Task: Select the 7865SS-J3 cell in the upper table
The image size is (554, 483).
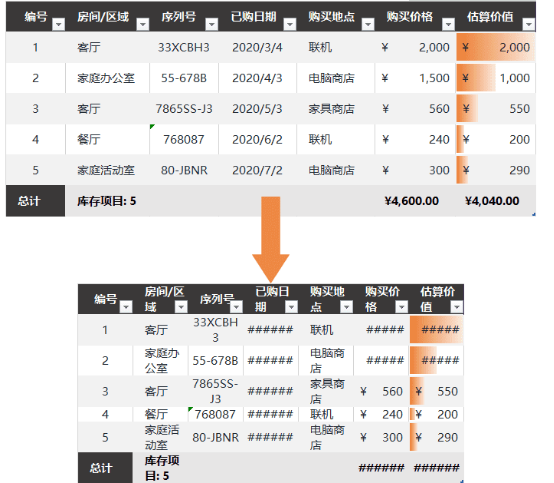Action: tap(184, 109)
